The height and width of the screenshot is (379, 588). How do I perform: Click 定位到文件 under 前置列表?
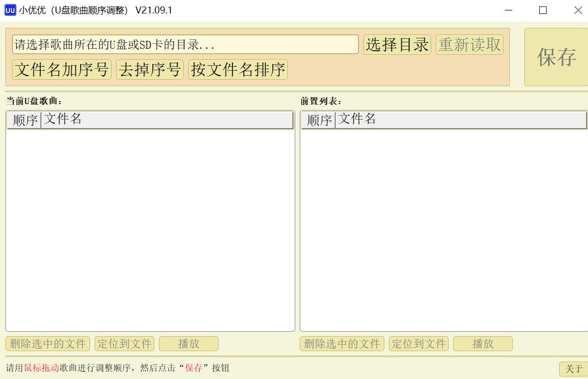pyautogui.click(x=419, y=344)
